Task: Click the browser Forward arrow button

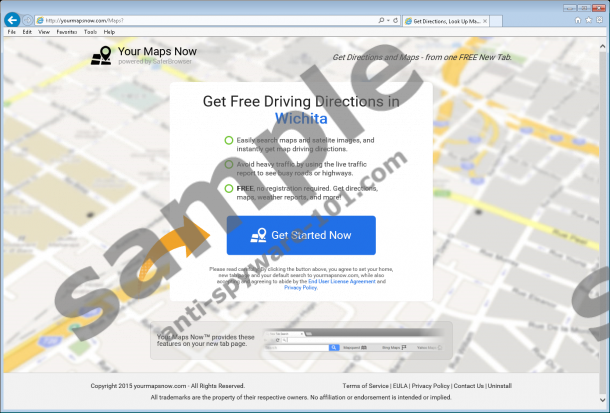Action: 28,20
